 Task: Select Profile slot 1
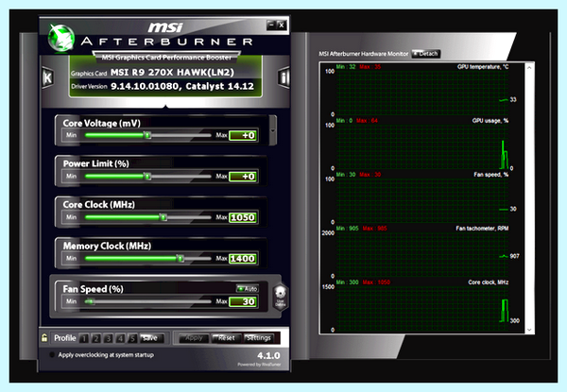click(x=84, y=338)
